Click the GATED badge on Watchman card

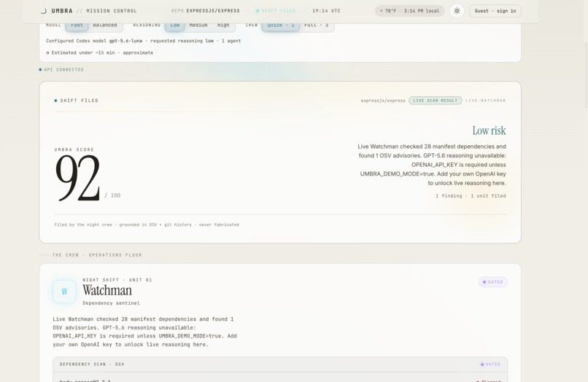(x=492, y=282)
